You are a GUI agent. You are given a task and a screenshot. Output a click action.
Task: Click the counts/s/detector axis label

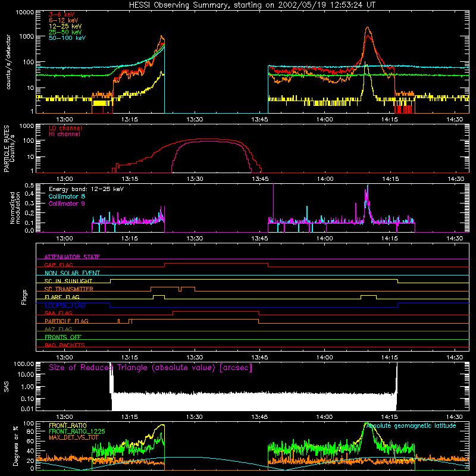tap(8, 62)
